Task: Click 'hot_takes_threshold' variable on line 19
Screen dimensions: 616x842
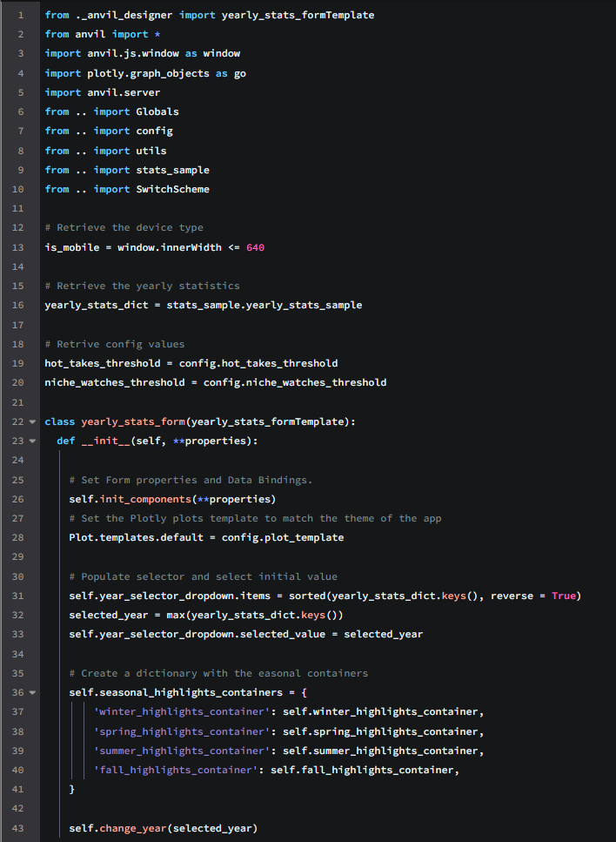Action: click(103, 364)
